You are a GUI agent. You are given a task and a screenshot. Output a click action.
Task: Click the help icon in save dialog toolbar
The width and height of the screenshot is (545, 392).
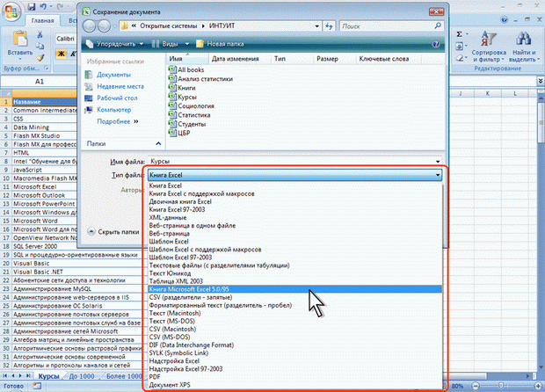coord(436,44)
